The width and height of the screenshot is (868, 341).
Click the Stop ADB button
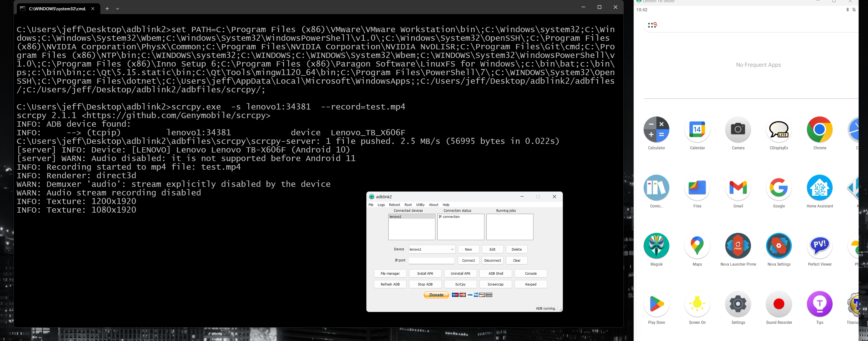click(x=425, y=284)
